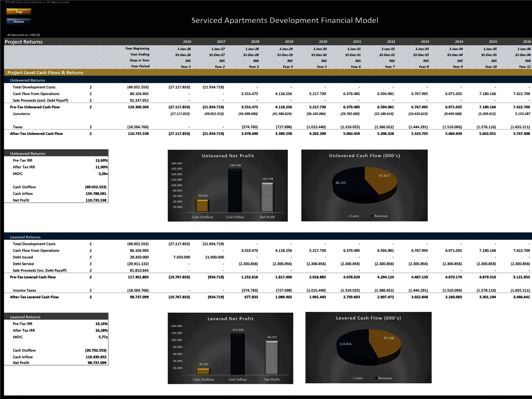Select the Costs legend marker in Unlevered Cash Flow chart

click(x=348, y=216)
